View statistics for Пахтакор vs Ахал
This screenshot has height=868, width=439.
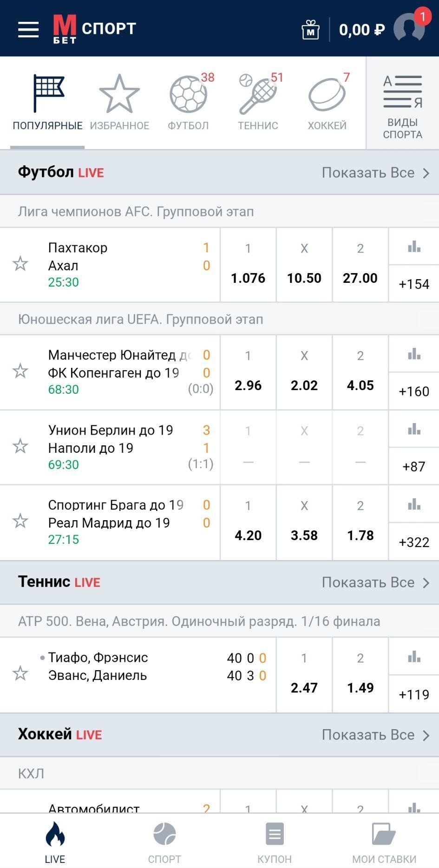pos(414,247)
